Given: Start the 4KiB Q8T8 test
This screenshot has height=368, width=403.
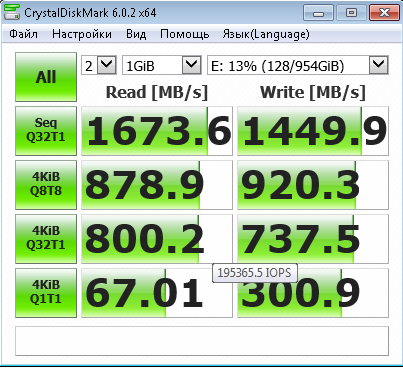Looking at the screenshot, I should [x=46, y=185].
